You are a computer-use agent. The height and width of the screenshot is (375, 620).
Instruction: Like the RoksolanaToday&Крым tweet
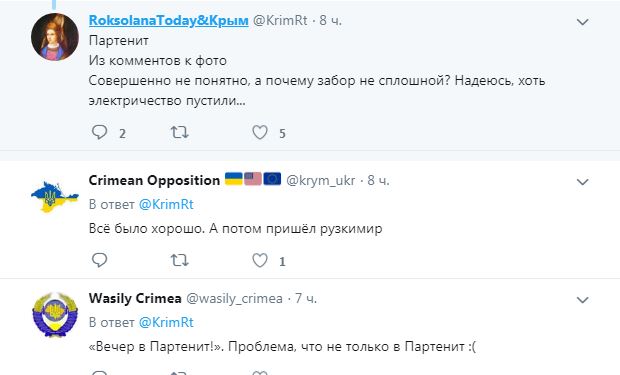point(260,132)
